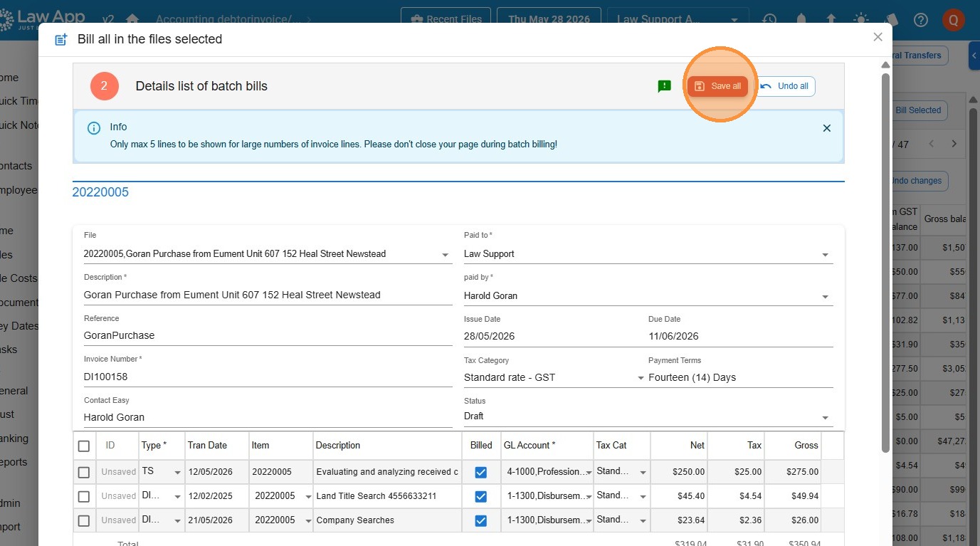Viewport: 980px width, 546px height.
Task: Open the Paid to dropdown Law Support
Action: (x=648, y=254)
